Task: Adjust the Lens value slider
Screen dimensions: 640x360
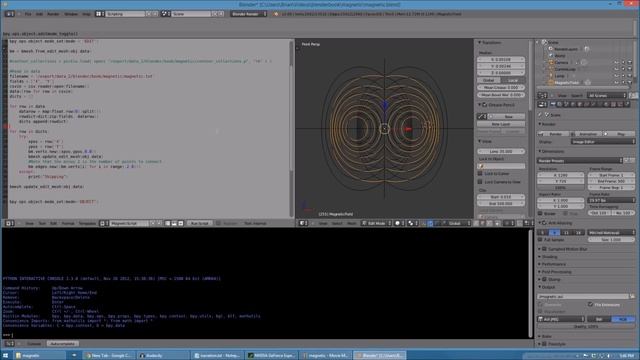Action: point(501,151)
